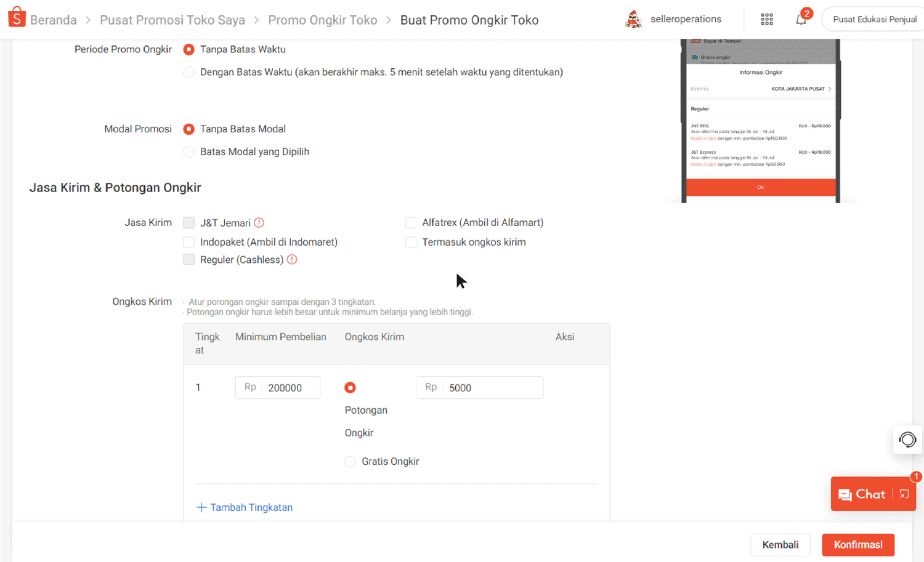This screenshot has height=562, width=924.
Task: Check the Indopaket (Ambil di Indomaret) option
Action: click(x=189, y=242)
